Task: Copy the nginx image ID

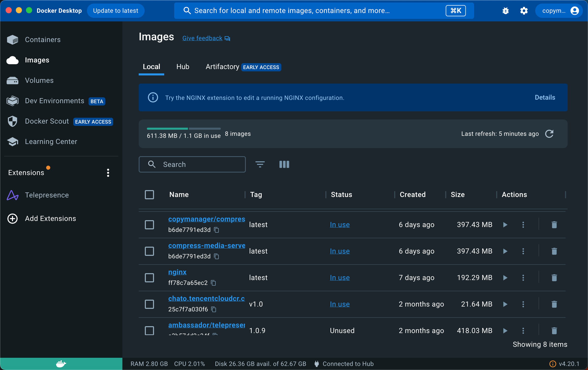Action: (213, 283)
